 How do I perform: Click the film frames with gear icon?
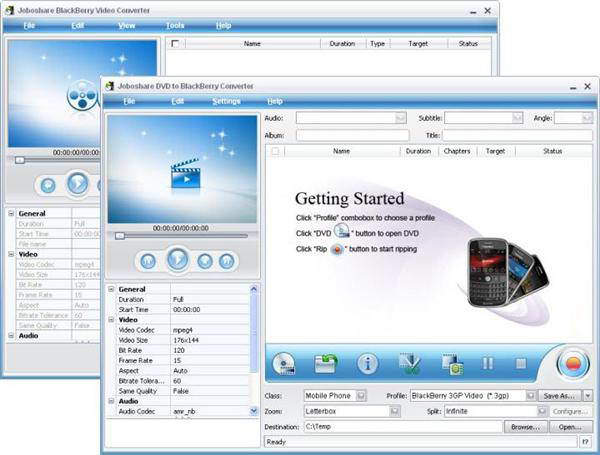(x=453, y=364)
